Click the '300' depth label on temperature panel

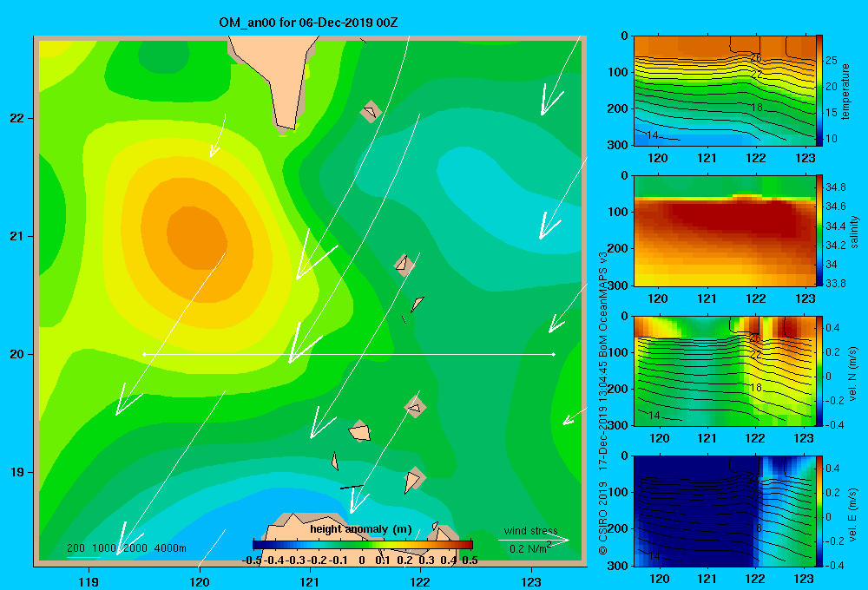click(618, 145)
